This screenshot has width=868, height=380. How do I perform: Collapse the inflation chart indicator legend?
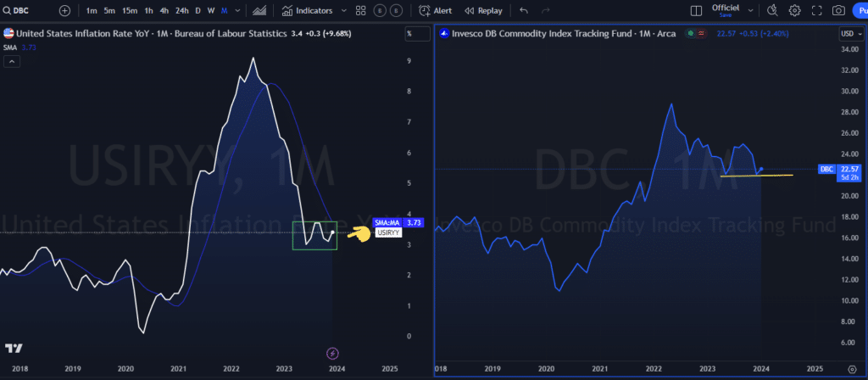(x=12, y=61)
